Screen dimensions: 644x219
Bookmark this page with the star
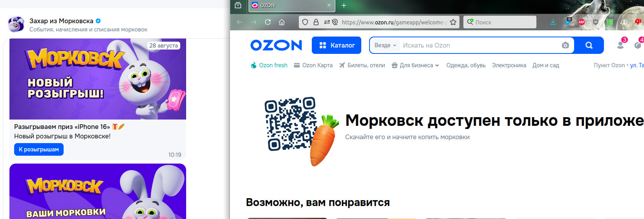[x=453, y=22]
